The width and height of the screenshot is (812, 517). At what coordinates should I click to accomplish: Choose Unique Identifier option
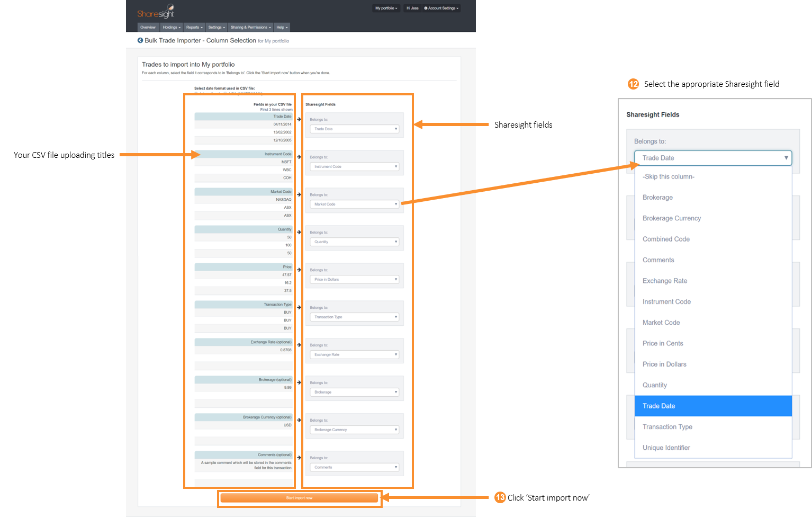pos(713,448)
